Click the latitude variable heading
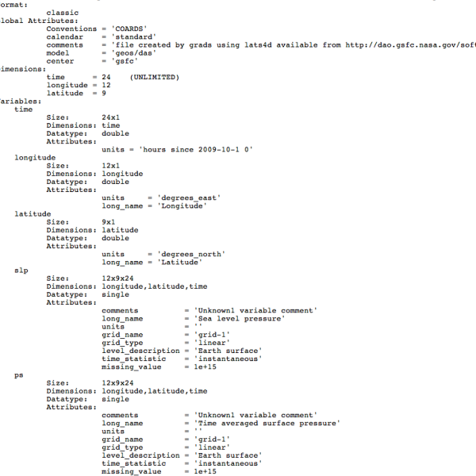This screenshot has height=476, width=476. pos(33,214)
